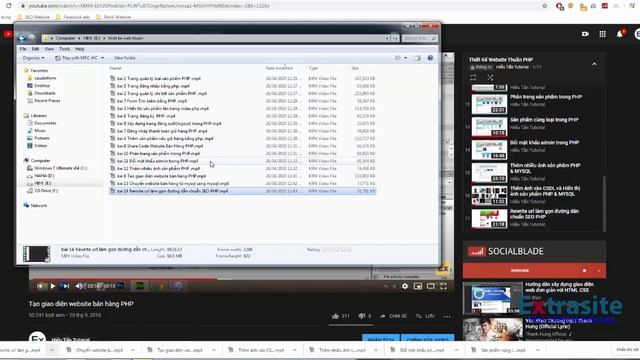The width and height of the screenshot is (640, 360).
Task: Toggle the Explorer preview pane icon
Action: point(417,58)
